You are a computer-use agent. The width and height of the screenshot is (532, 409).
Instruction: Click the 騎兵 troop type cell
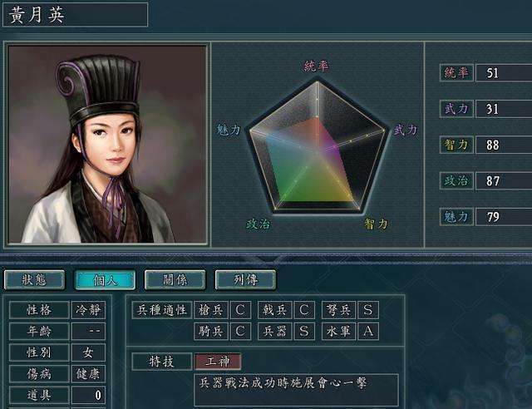click(x=210, y=331)
